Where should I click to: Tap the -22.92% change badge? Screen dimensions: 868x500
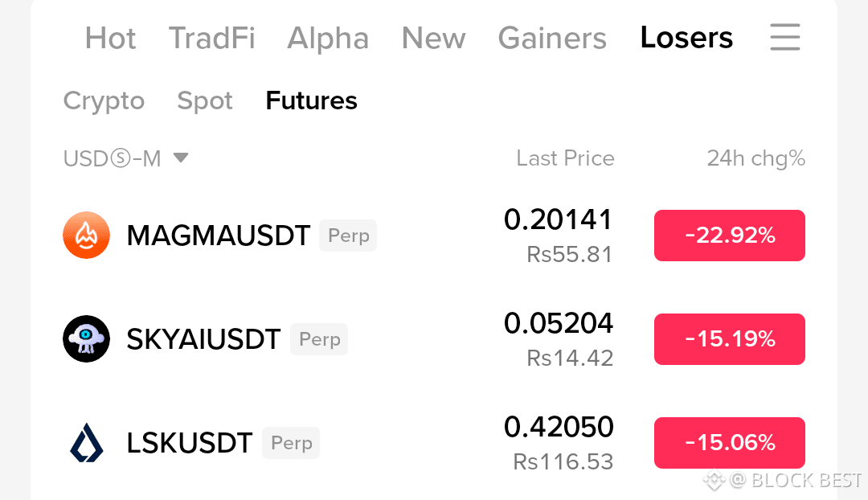(x=730, y=236)
